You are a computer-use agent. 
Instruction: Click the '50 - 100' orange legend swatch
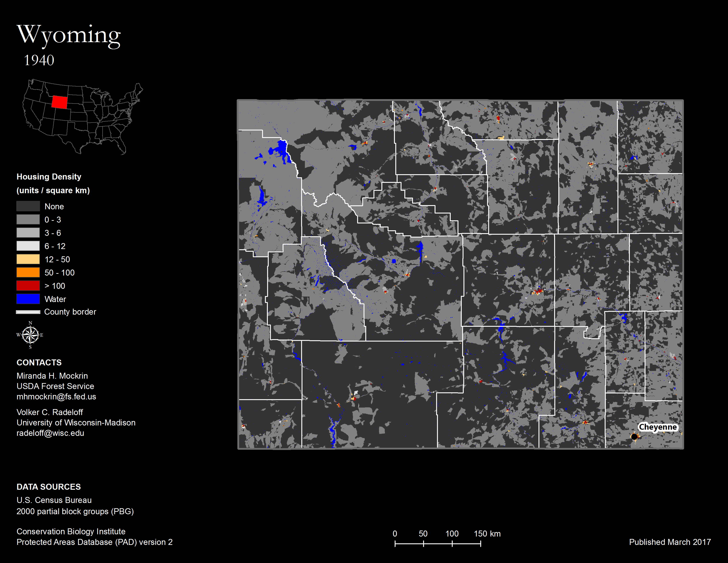[28, 272]
